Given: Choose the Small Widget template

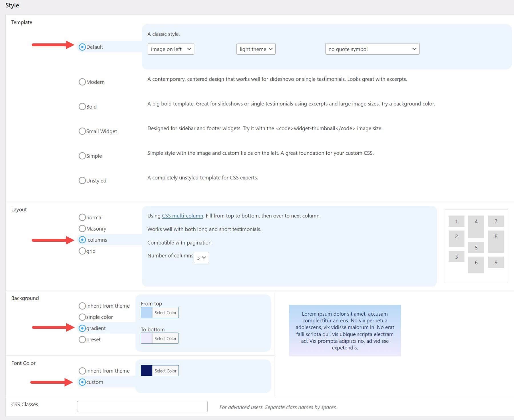Looking at the screenshot, I should click(82, 131).
